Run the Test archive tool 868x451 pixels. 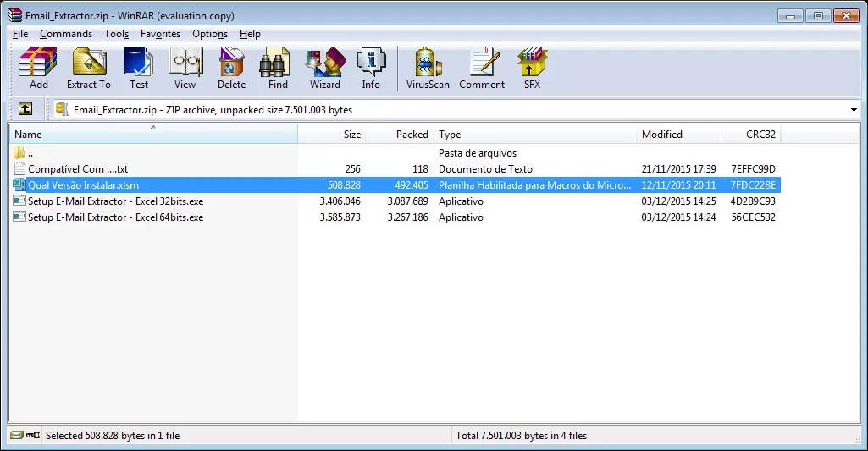point(138,69)
